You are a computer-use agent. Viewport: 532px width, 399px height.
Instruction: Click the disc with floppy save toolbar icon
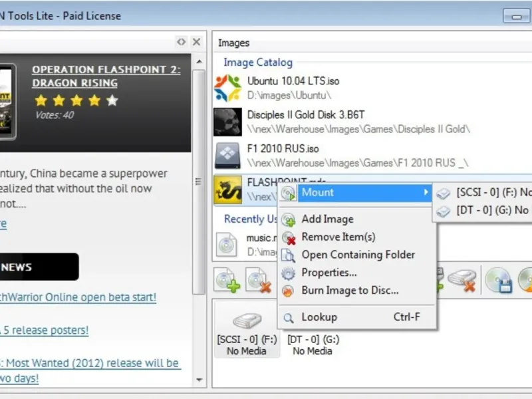(498, 280)
